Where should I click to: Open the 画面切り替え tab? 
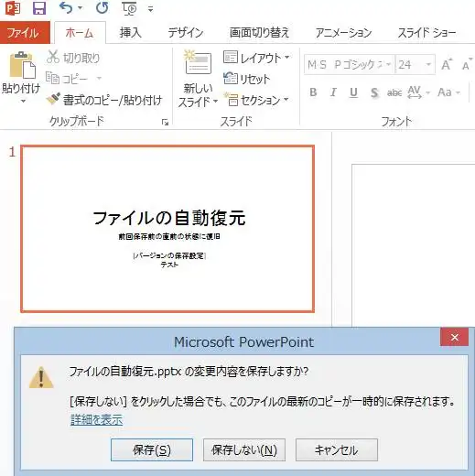(x=259, y=32)
